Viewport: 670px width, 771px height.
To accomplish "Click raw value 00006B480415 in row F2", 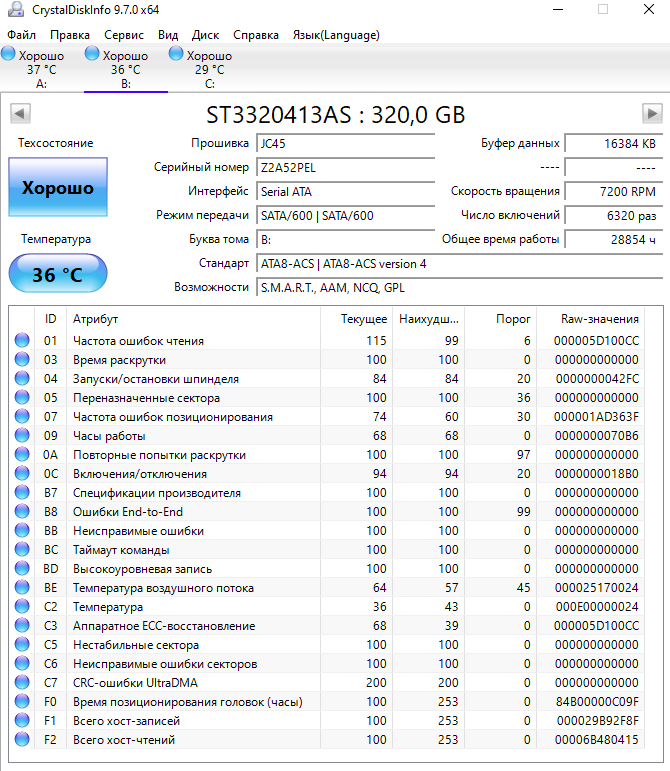I will coord(596,740).
